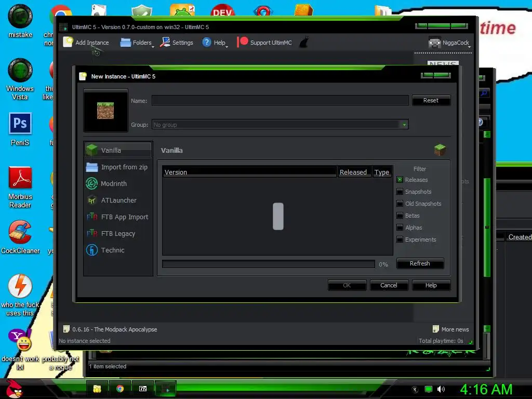
Task: Open the Yahoo messenger doesn't work icon
Action: [x=20, y=350]
